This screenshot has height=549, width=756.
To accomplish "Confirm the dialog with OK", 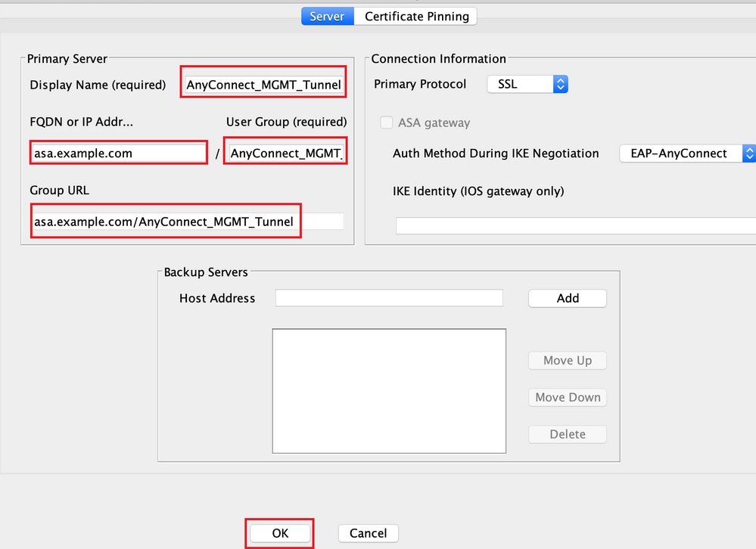I will 280,533.
